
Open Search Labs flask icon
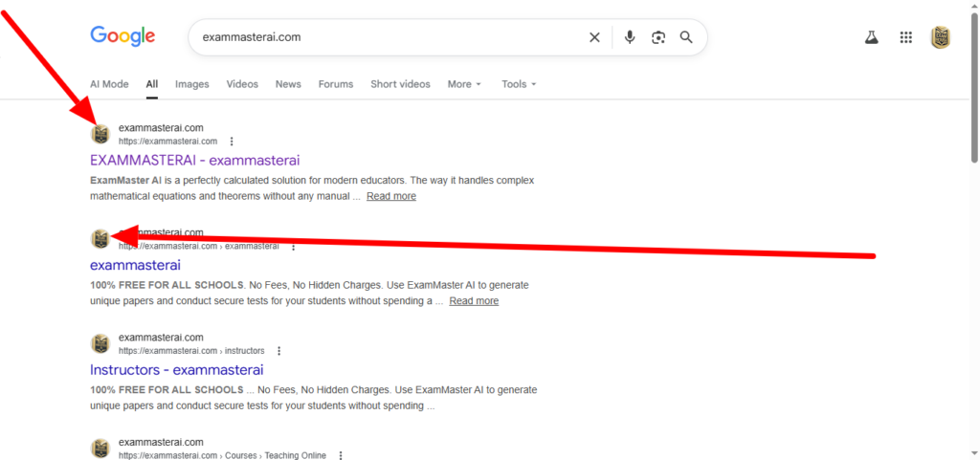click(x=871, y=37)
